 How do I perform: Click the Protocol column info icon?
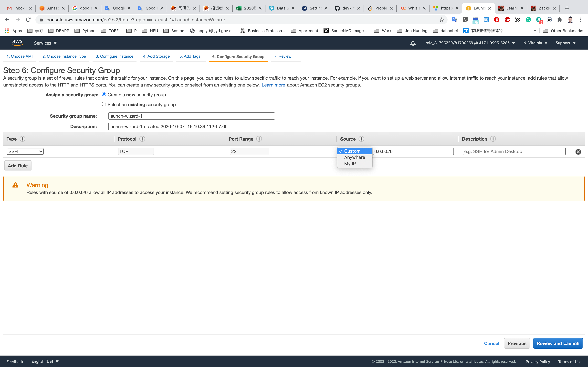[142, 139]
